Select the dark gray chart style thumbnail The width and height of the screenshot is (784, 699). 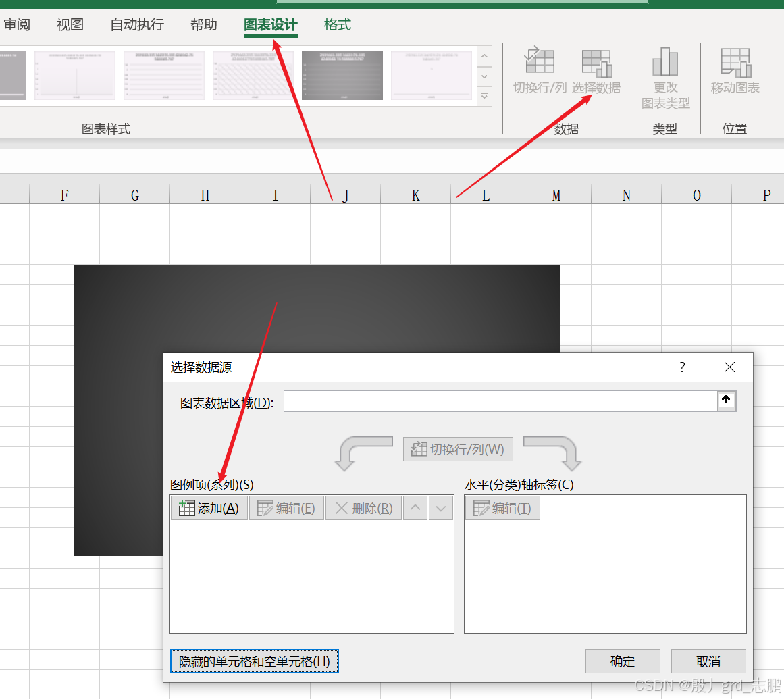click(x=342, y=76)
